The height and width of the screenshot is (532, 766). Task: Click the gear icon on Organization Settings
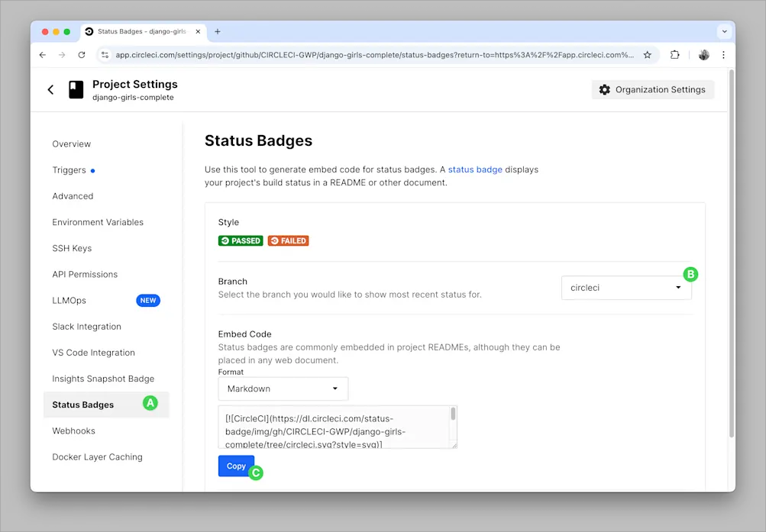(606, 89)
